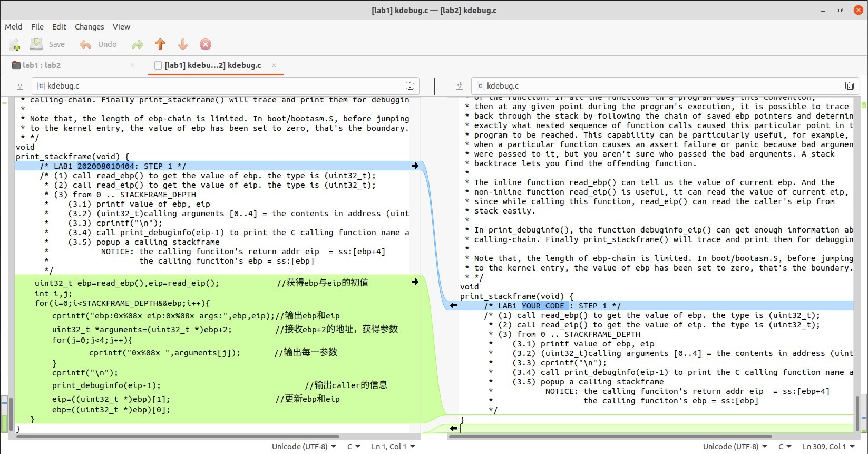Click the Undo label button
The width and height of the screenshot is (868, 454).
(107, 44)
